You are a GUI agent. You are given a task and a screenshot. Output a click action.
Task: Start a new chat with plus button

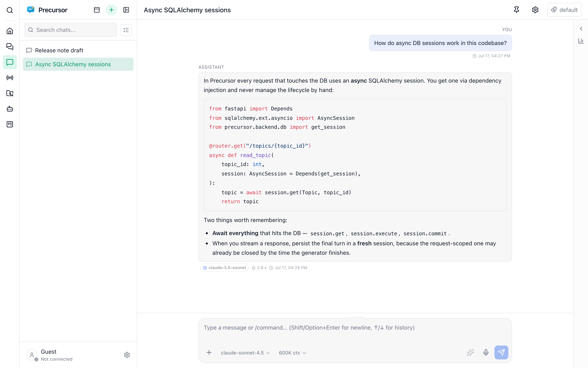111,10
